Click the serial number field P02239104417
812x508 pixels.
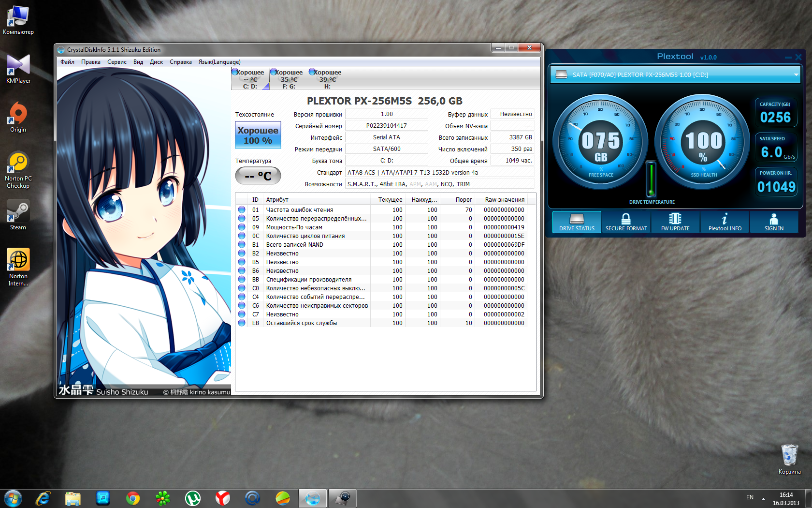point(387,126)
